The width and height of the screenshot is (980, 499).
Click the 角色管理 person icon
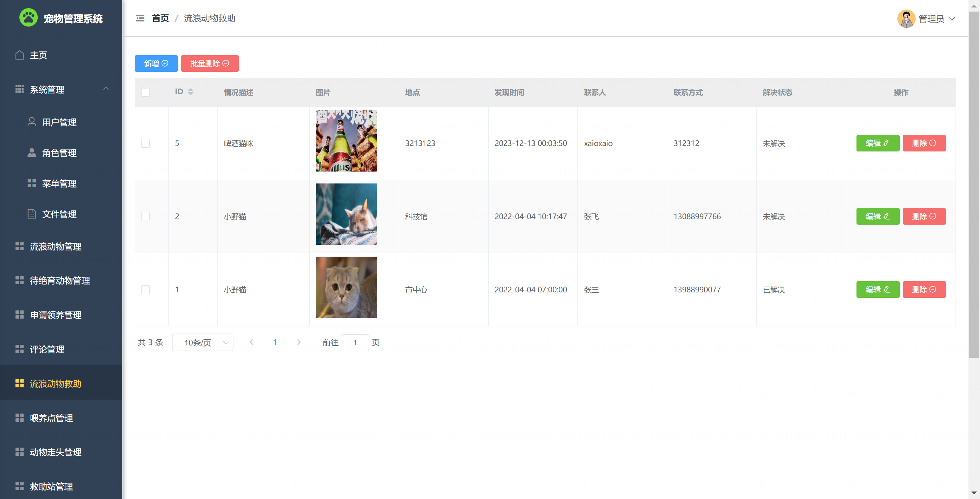point(32,152)
